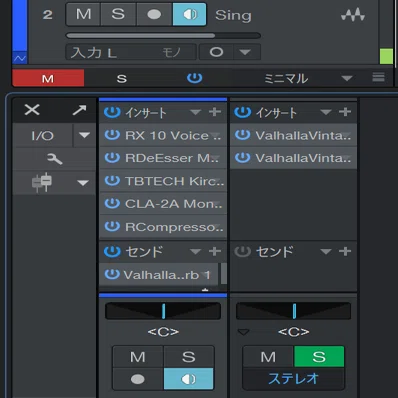Select the I/O panel button
Image resolution: width=398 pixels, height=398 pixels.
(x=42, y=136)
